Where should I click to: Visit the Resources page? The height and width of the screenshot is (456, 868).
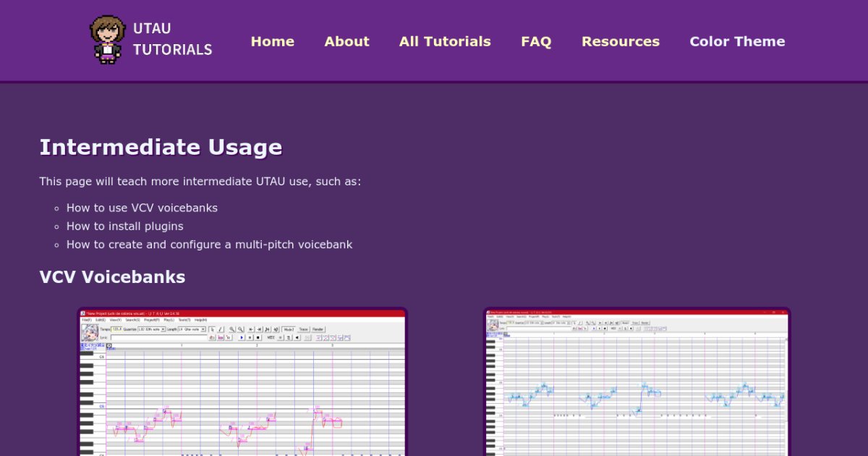tap(621, 41)
